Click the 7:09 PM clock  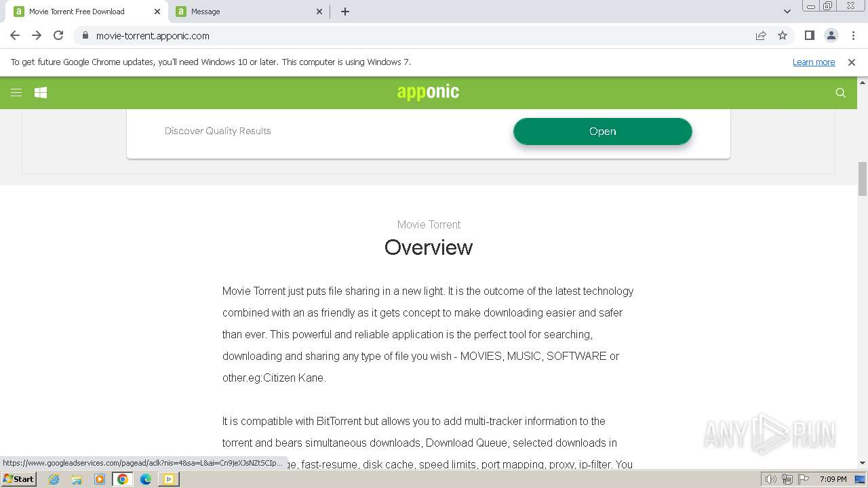[x=833, y=479]
